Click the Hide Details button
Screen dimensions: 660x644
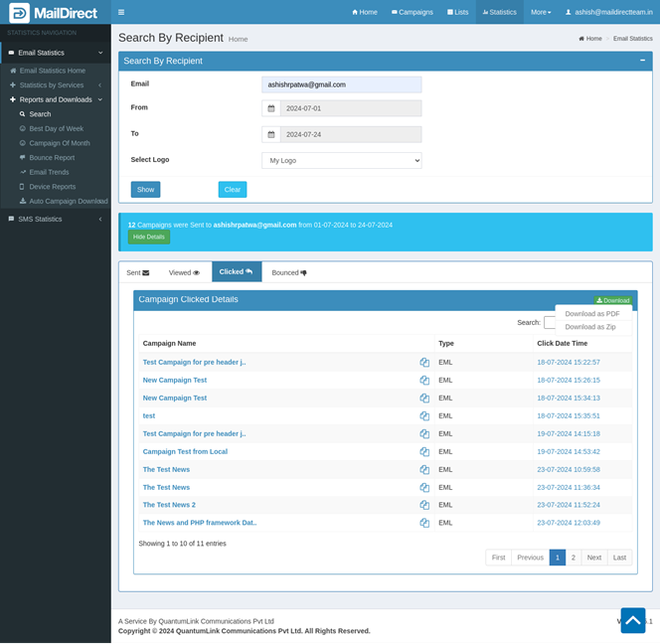click(x=149, y=238)
